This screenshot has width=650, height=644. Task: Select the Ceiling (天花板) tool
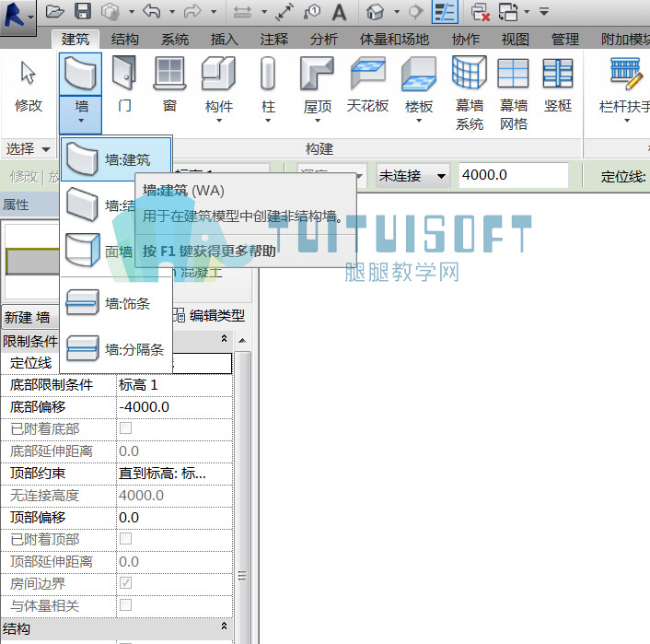click(367, 85)
